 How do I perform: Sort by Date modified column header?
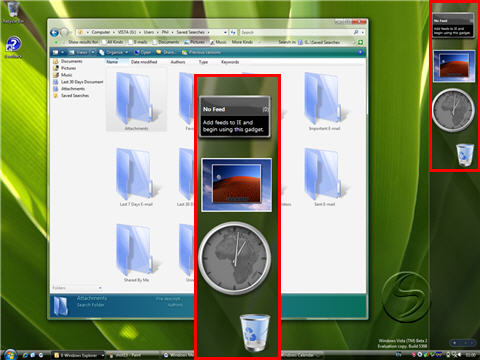click(x=144, y=62)
